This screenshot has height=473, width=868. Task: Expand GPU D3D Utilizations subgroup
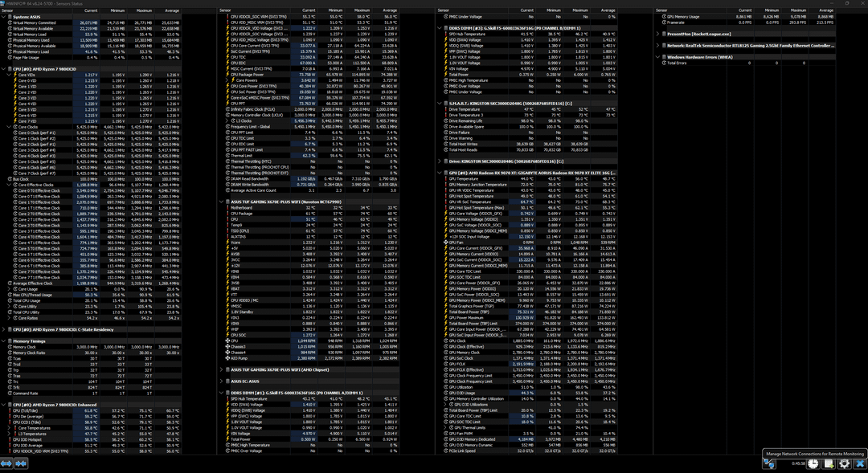click(445, 405)
